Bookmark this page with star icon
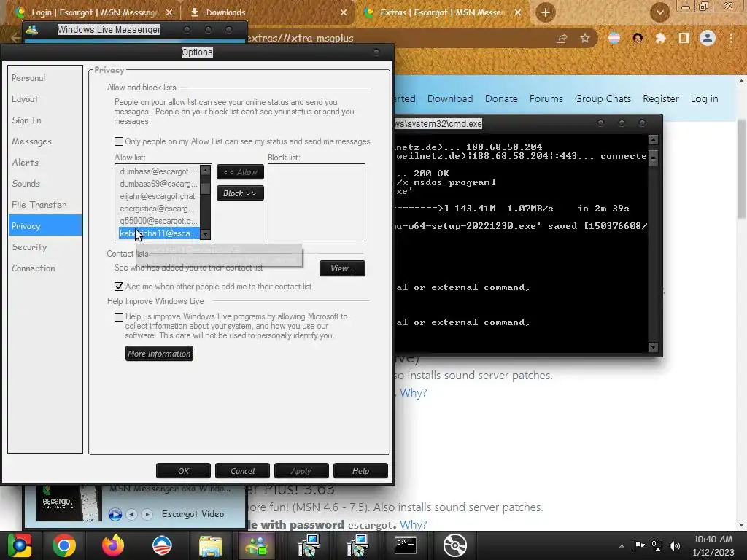Viewport: 747px width, 560px height. 584,38
